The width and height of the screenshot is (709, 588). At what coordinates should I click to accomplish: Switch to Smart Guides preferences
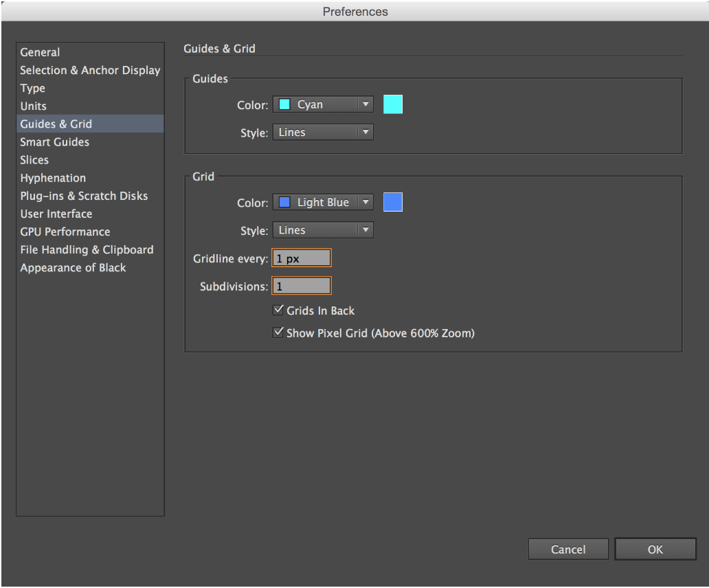[90, 142]
